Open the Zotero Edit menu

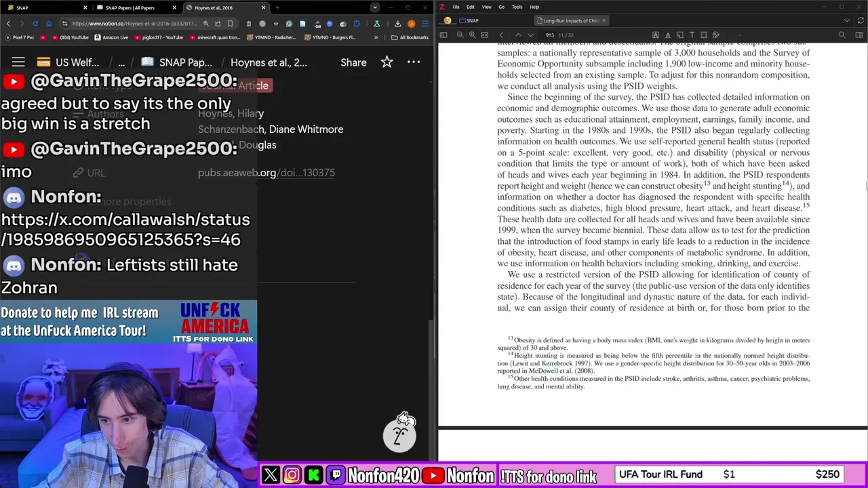click(x=470, y=7)
